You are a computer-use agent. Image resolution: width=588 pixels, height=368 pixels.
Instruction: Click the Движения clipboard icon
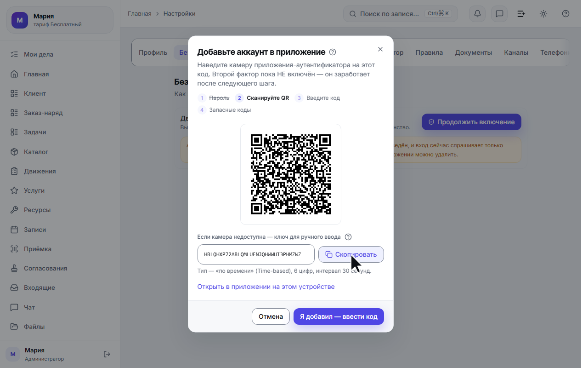(x=14, y=171)
